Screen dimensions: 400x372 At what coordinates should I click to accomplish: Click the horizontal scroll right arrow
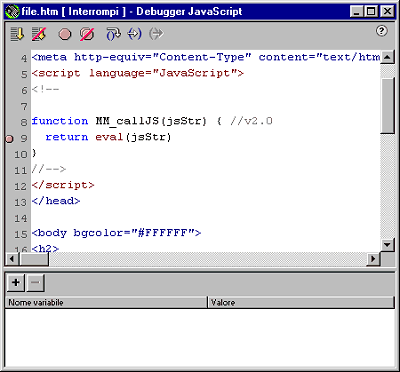[373, 259]
